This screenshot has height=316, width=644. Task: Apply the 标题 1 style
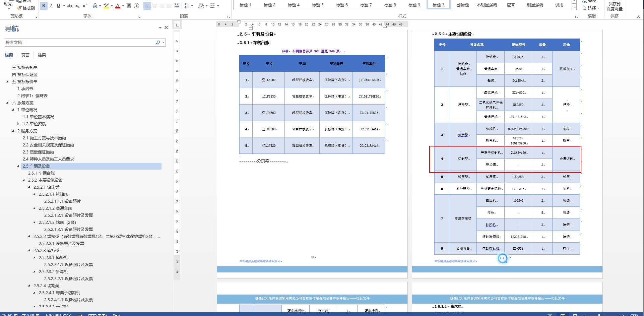(x=245, y=5)
